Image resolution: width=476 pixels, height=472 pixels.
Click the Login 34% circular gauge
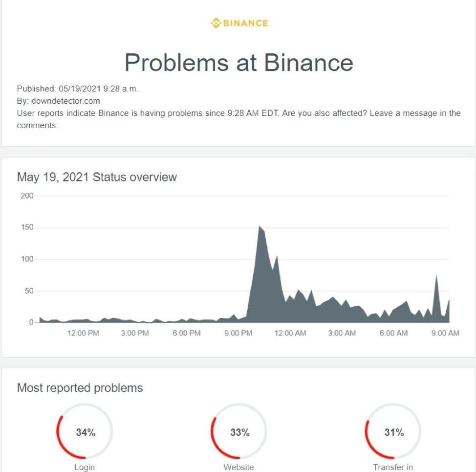85,432
